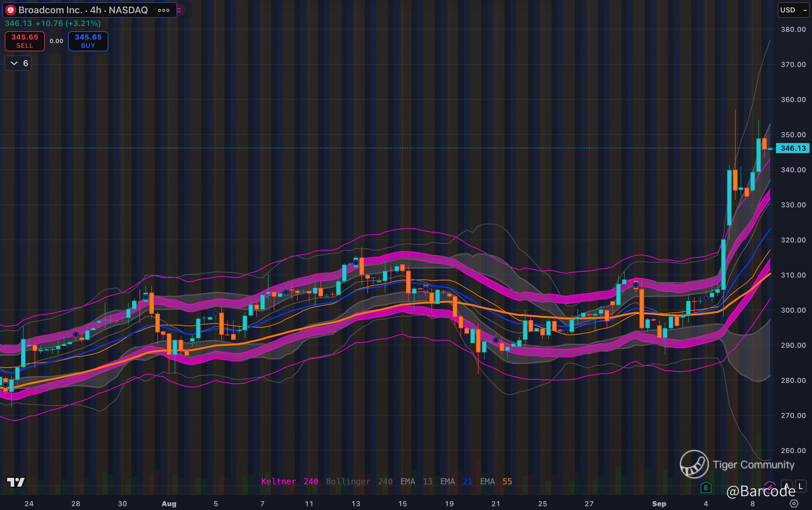Screen dimensions: 812x510
Task: Click the green earnings E marker
Action: click(x=706, y=487)
